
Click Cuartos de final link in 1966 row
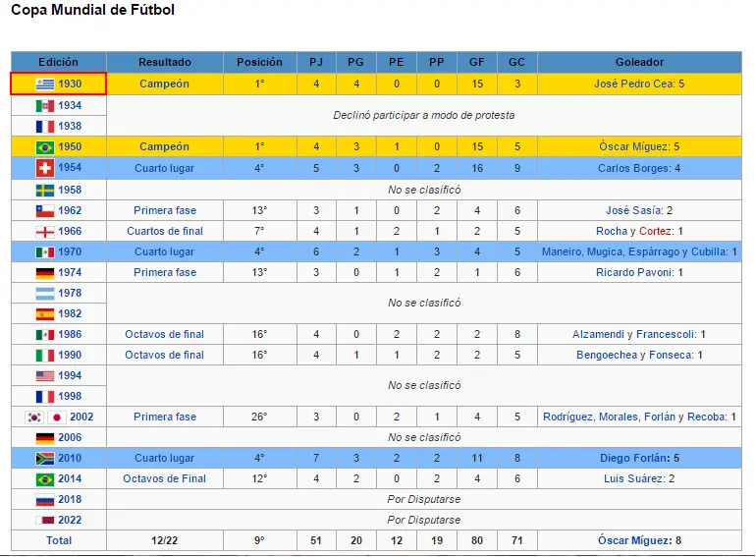[164, 232]
